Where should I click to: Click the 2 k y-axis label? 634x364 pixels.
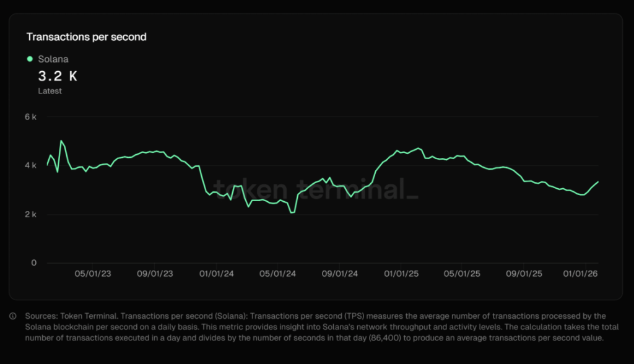(x=31, y=214)
